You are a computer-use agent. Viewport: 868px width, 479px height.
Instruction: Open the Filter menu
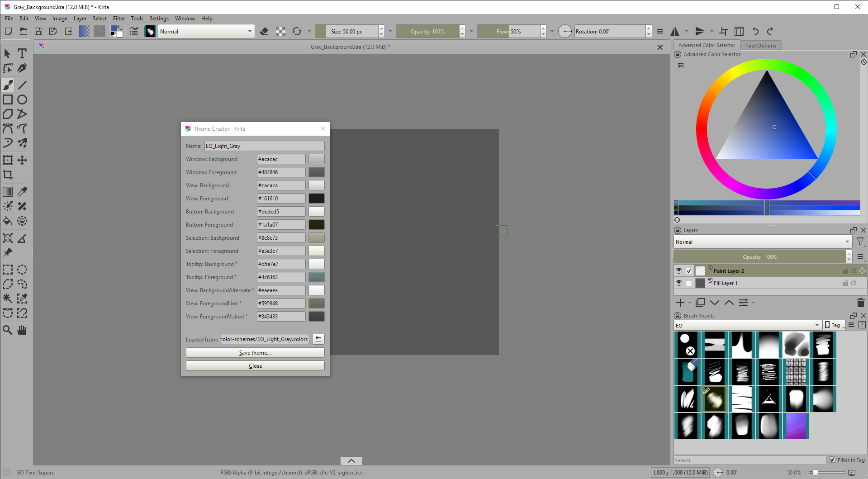pos(119,19)
